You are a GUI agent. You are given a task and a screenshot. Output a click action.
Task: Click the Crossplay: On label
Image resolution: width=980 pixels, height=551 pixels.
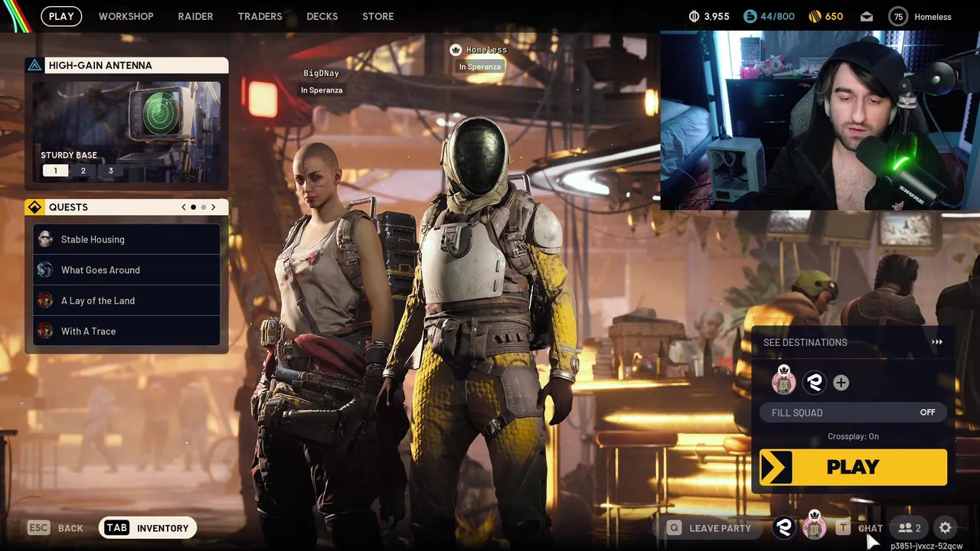tap(853, 436)
